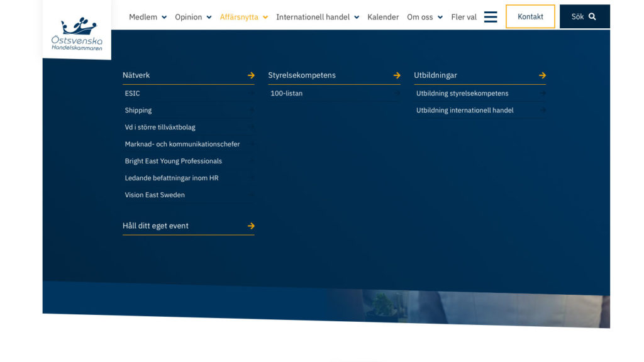Image resolution: width=644 pixels, height=362 pixels.
Task: Select Bright East Young Professionals link
Action: tap(174, 162)
